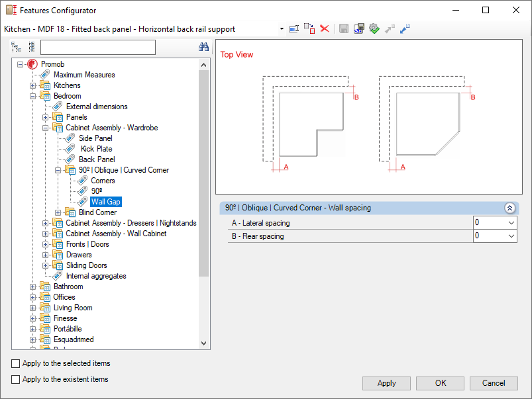This screenshot has width=532, height=399.
Task: Check Apply to the existent items
Action: tap(16, 379)
